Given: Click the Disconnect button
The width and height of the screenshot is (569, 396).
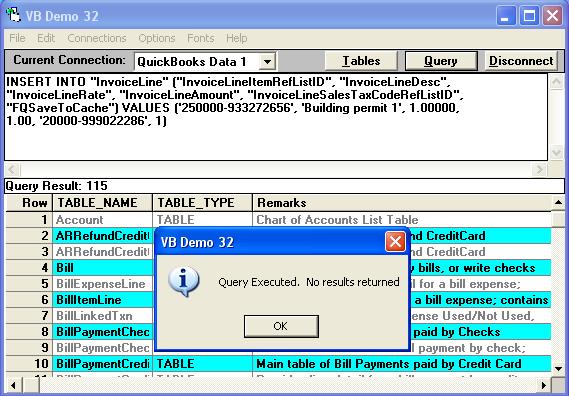Looking at the screenshot, I should (521, 61).
